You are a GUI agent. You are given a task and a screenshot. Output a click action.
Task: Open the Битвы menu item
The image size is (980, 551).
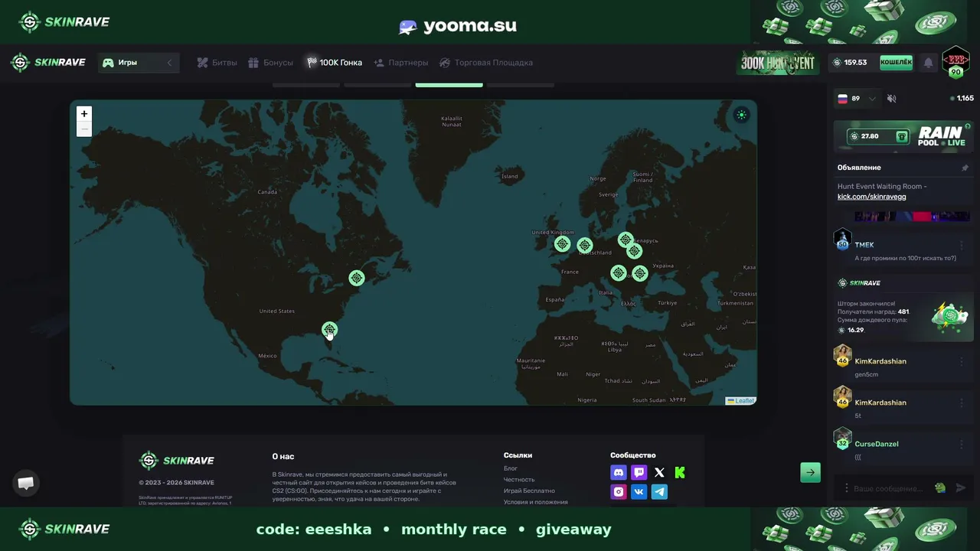click(x=217, y=63)
